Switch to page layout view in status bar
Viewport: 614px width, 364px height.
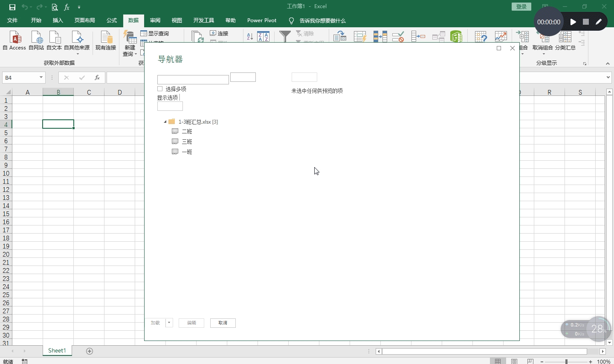[x=514, y=361]
